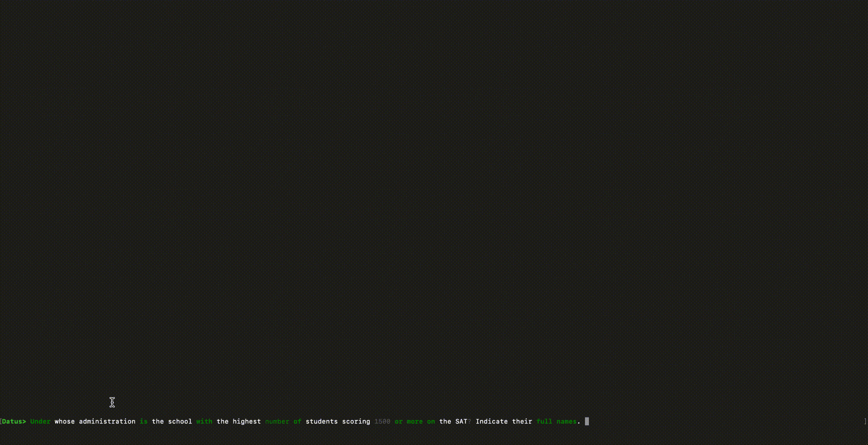Screen dimensions: 868x445
Task: Click the closing bracket at line's right edge
Action: tap(865, 421)
